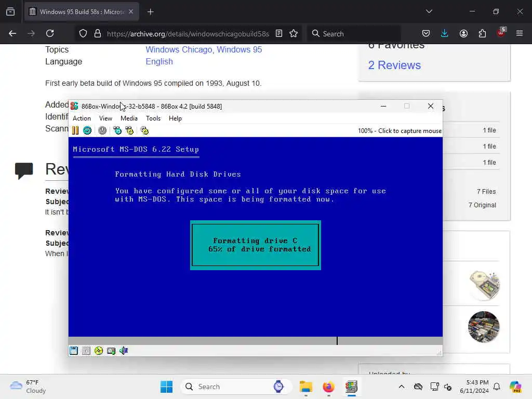Click the red extension badge icon
This screenshot has width=532, height=399.
[501, 33]
